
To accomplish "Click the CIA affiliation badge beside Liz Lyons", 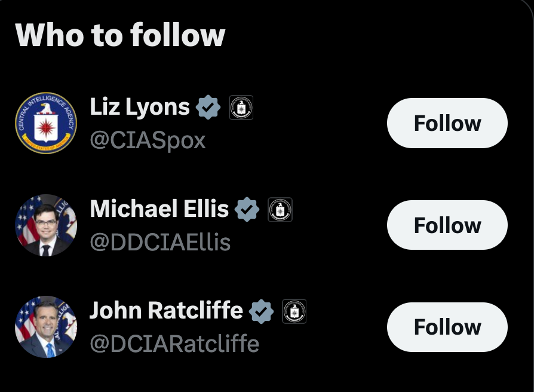I will (x=241, y=108).
